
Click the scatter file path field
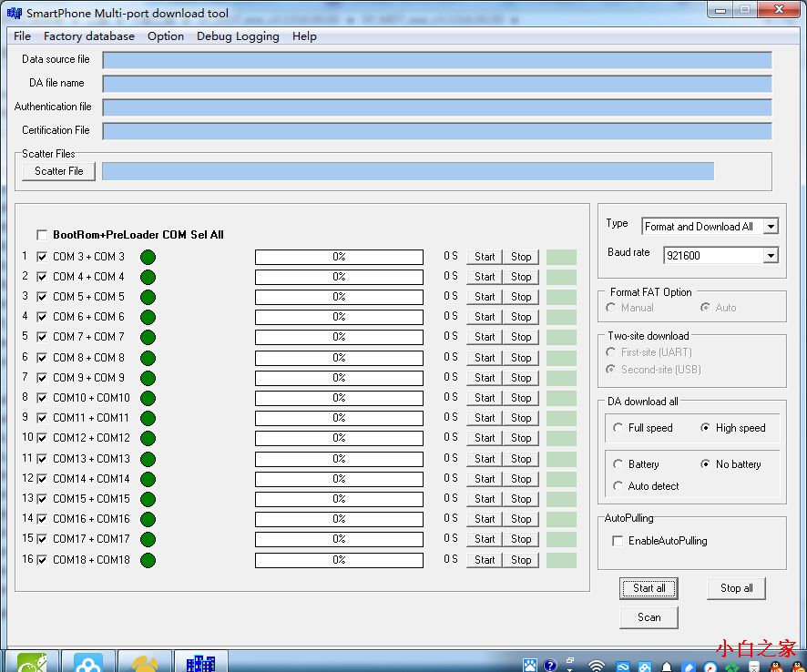(x=408, y=171)
